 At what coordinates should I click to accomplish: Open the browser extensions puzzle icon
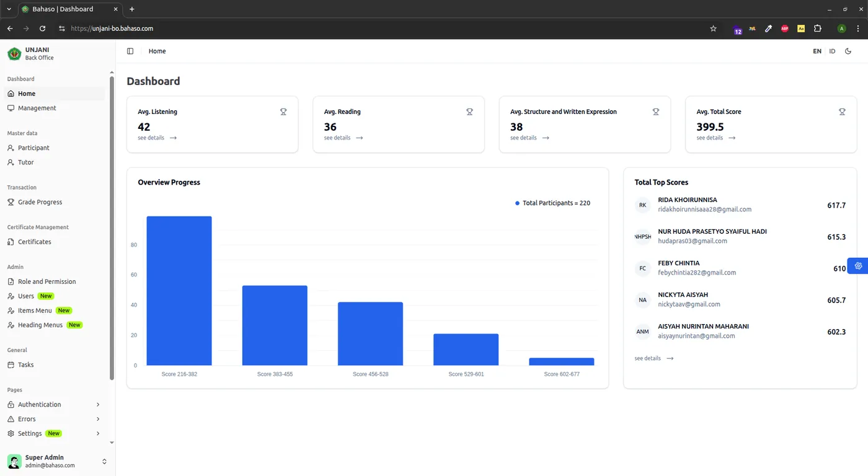coord(817,29)
